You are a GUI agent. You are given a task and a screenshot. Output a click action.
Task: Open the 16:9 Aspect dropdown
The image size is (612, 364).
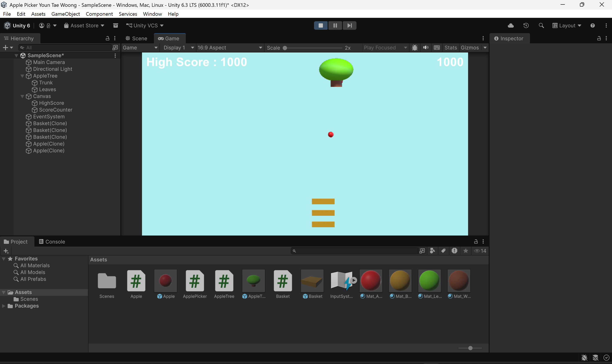[230, 48]
